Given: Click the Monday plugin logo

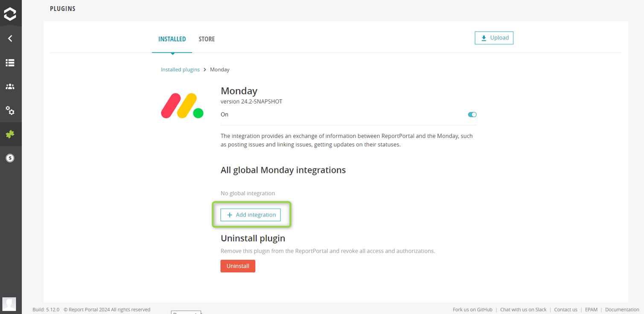Looking at the screenshot, I should pos(182,105).
